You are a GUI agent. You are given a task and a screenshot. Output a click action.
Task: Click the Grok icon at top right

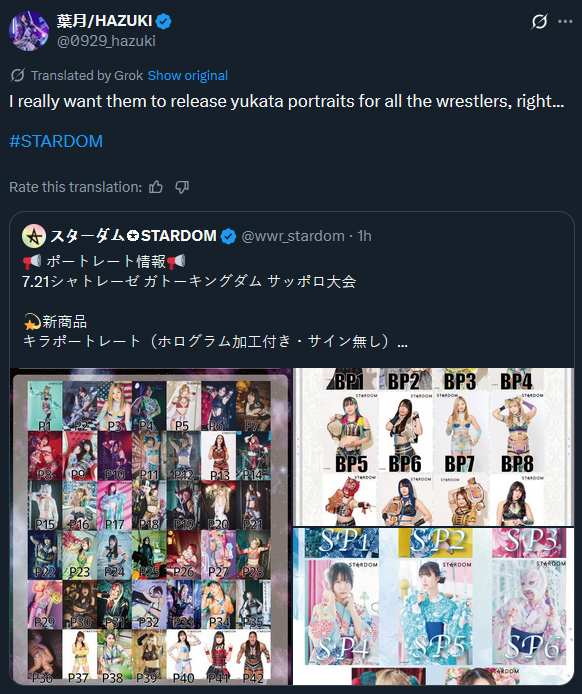(539, 21)
